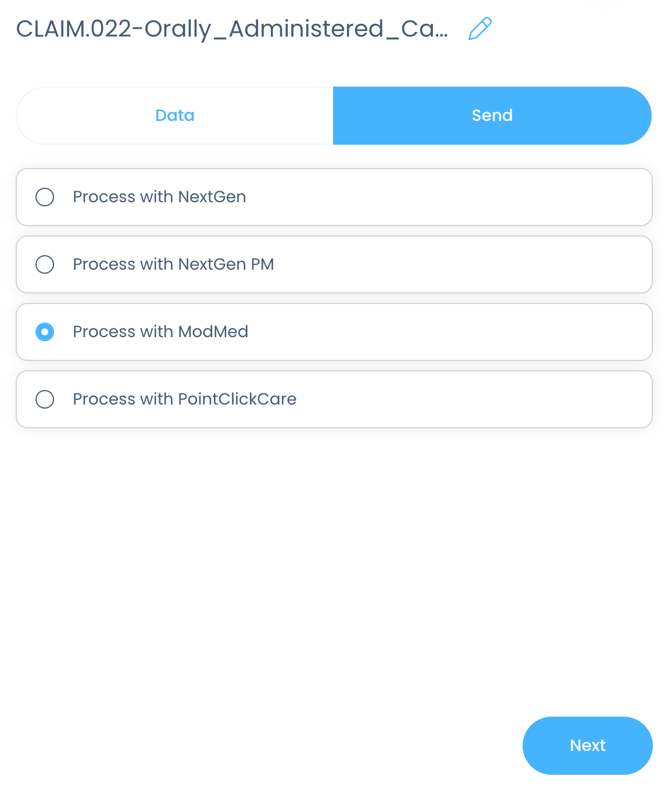Screen dimensions: 672x787
Task: Switch to the Data tab
Action: tap(174, 116)
